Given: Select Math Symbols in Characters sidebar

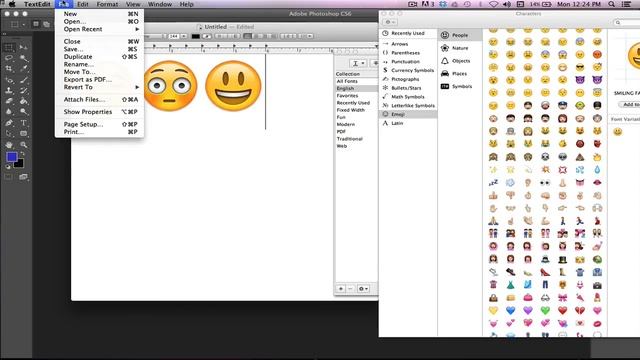Looking at the screenshot, I should (x=408, y=97).
